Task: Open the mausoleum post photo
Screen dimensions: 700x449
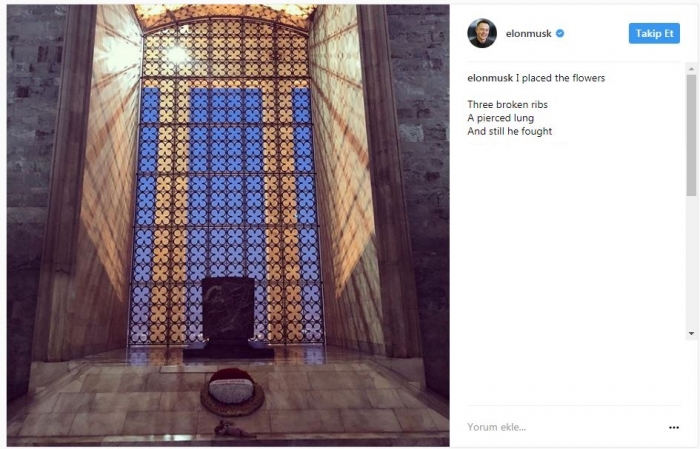Action: (228, 225)
